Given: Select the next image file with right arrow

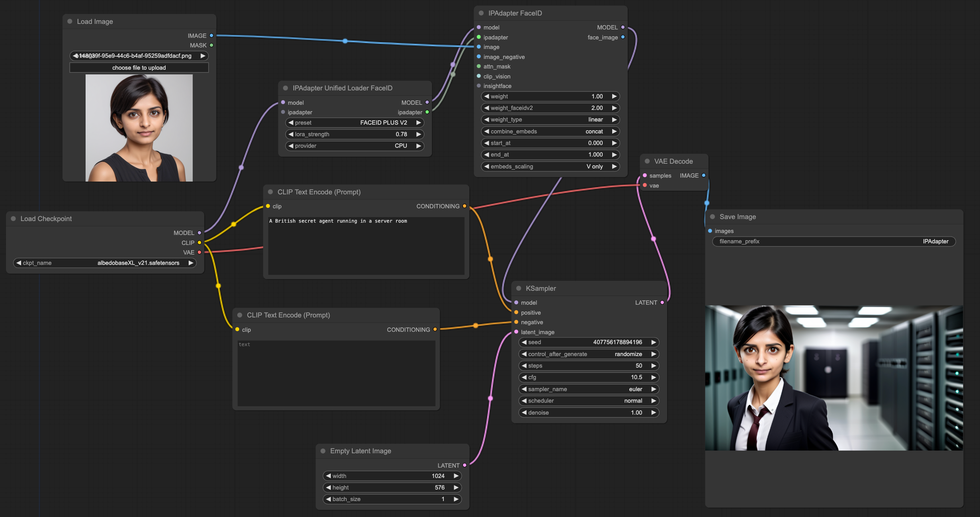Looking at the screenshot, I should pos(203,56).
